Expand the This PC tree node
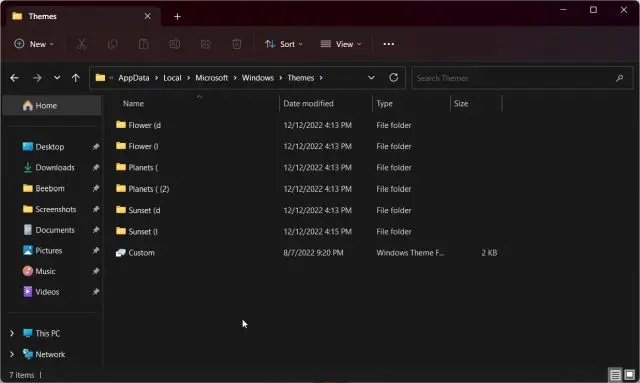The image size is (640, 383). click(12, 334)
